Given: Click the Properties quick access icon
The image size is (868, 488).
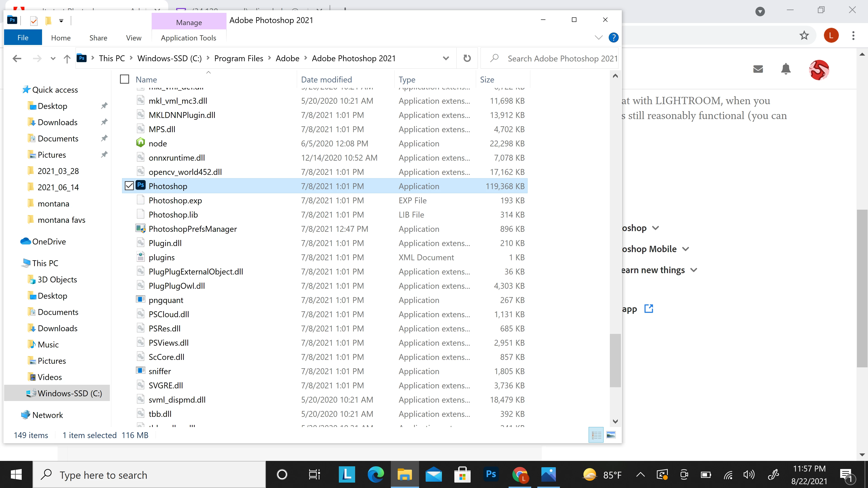Looking at the screenshot, I should pyautogui.click(x=34, y=21).
